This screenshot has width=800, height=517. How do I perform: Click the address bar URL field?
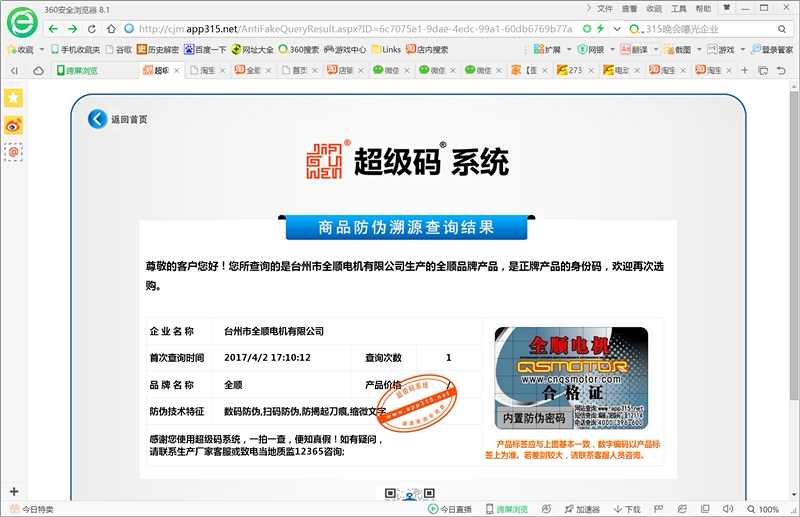pos(356,29)
